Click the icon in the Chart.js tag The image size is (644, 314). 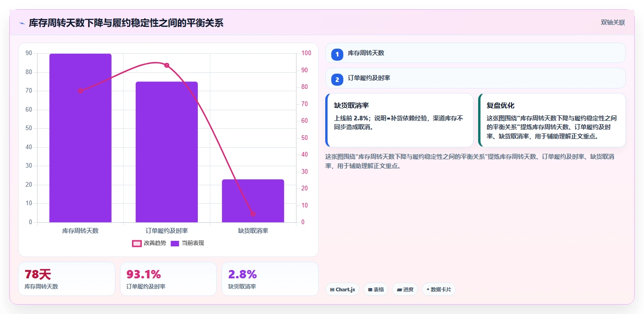click(x=332, y=289)
